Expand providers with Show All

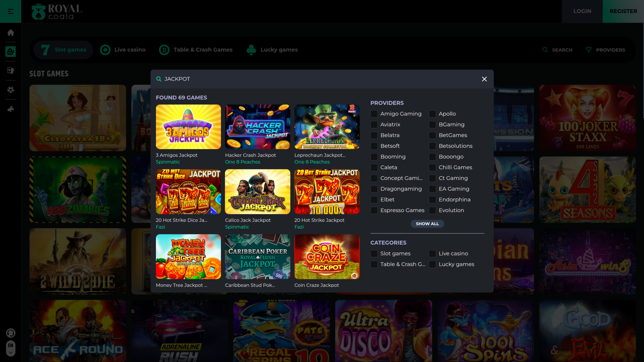click(x=427, y=224)
